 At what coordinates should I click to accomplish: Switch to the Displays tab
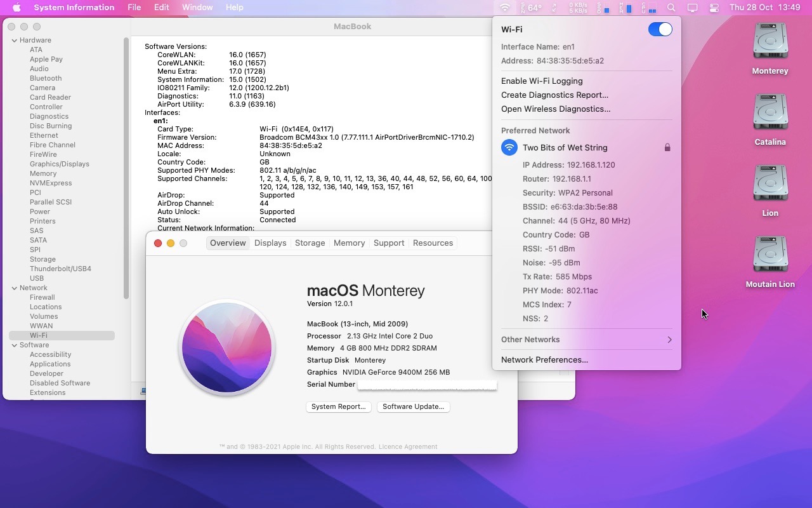pyautogui.click(x=270, y=243)
